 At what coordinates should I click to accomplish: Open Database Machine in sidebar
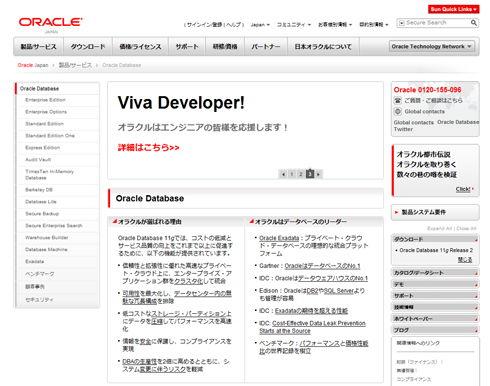point(46,250)
